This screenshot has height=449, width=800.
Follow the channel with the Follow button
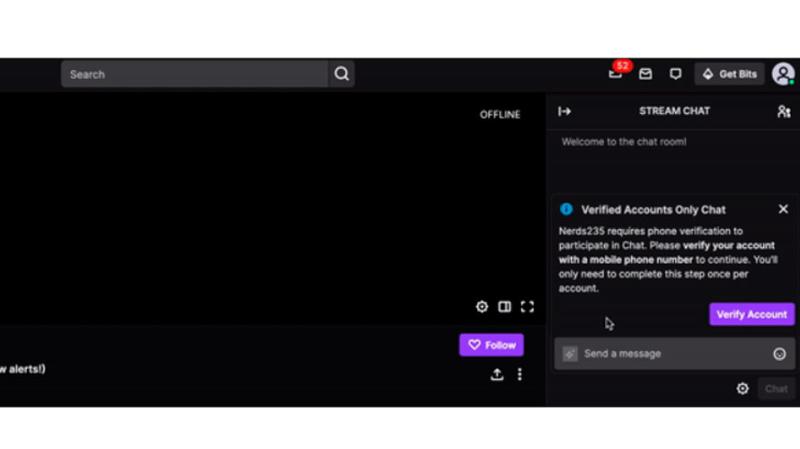(491, 345)
